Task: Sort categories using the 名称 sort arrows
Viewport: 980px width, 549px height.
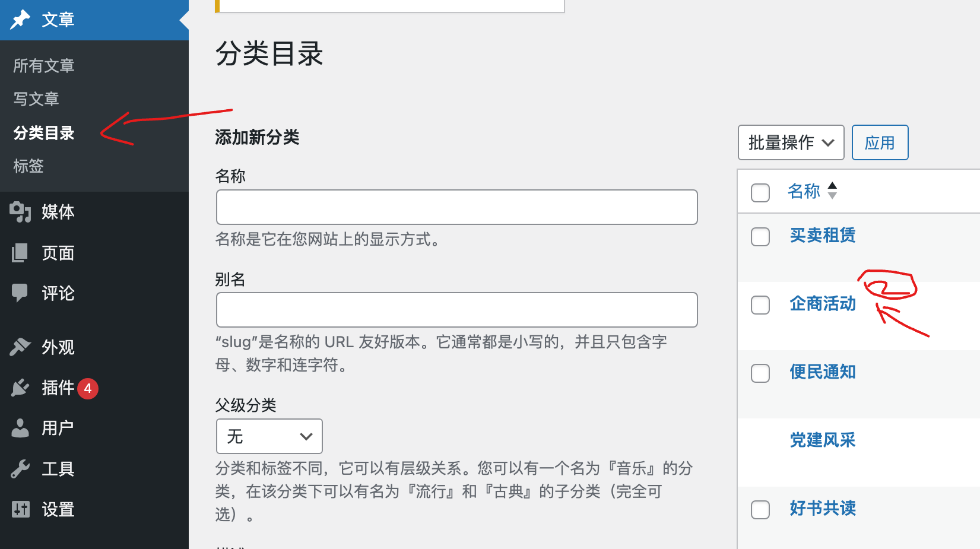Action: coord(832,191)
